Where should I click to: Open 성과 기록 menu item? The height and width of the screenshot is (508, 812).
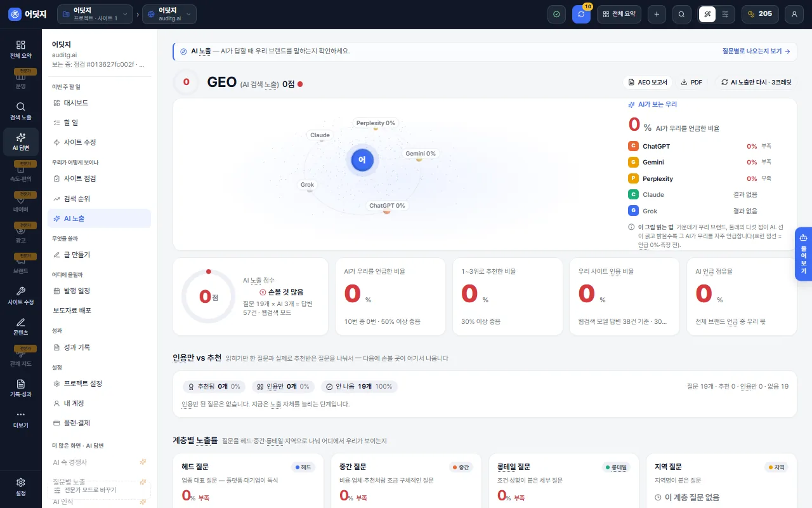click(99, 347)
